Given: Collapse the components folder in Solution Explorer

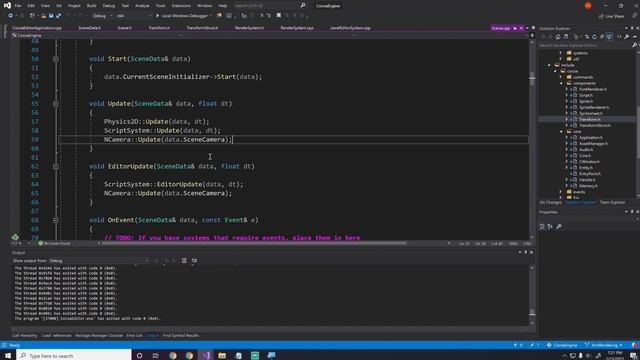Looking at the screenshot, I should tap(561, 83).
